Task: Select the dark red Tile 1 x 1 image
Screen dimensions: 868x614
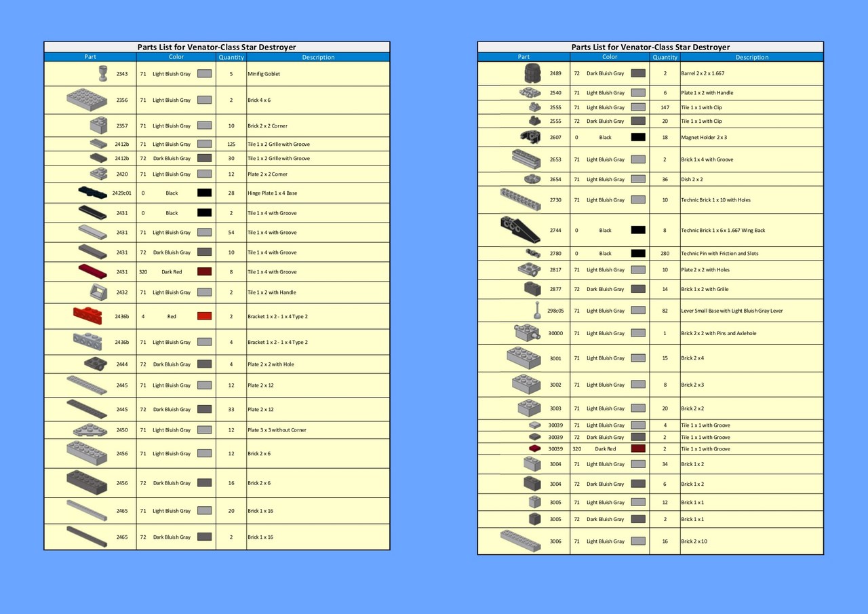Action: tap(534, 448)
